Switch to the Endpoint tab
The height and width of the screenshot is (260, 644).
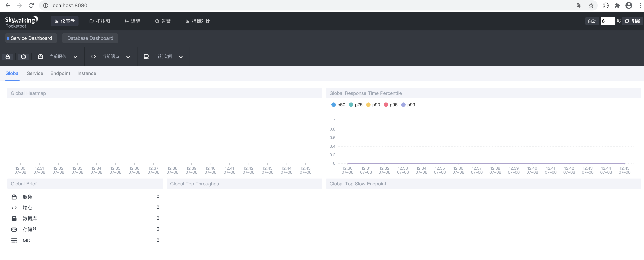pyautogui.click(x=60, y=73)
